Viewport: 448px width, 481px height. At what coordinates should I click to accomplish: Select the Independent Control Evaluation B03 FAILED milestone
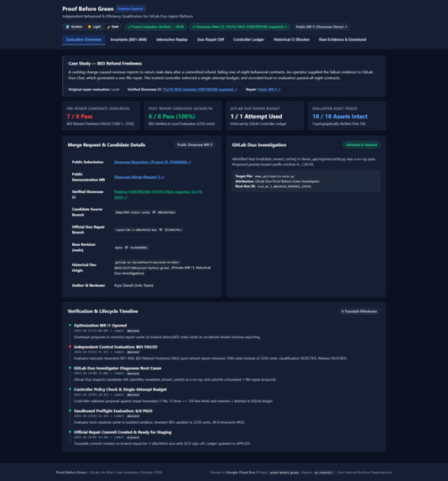(x=116, y=347)
